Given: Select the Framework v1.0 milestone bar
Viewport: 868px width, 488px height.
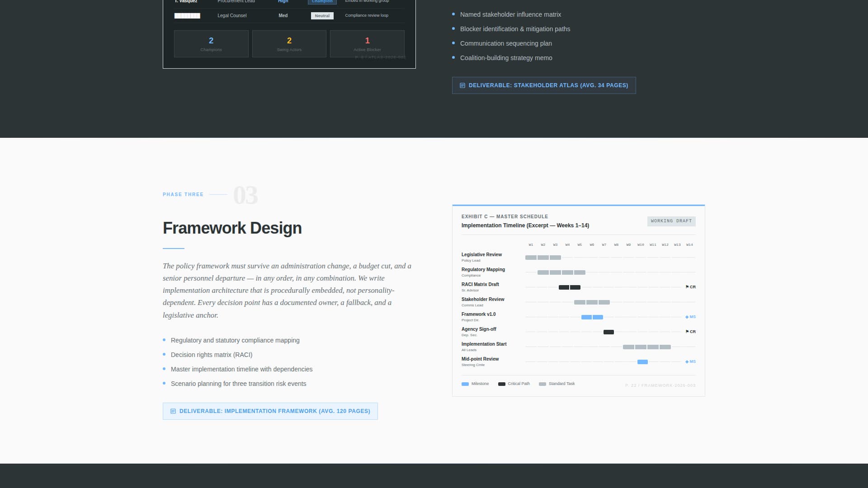Looking at the screenshot, I should [592, 317].
